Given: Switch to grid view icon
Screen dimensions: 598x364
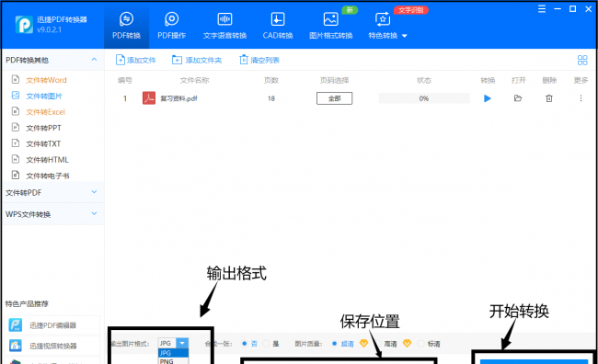Looking at the screenshot, I should [582, 60].
